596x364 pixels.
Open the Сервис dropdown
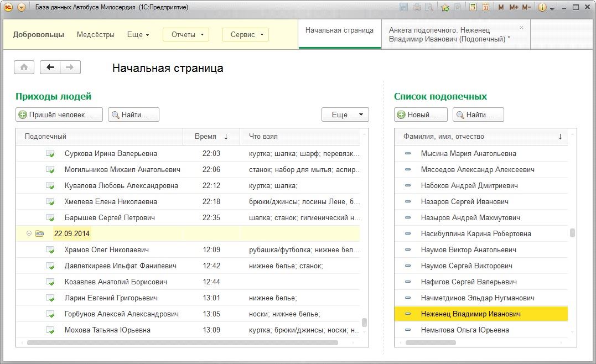pyautogui.click(x=245, y=35)
